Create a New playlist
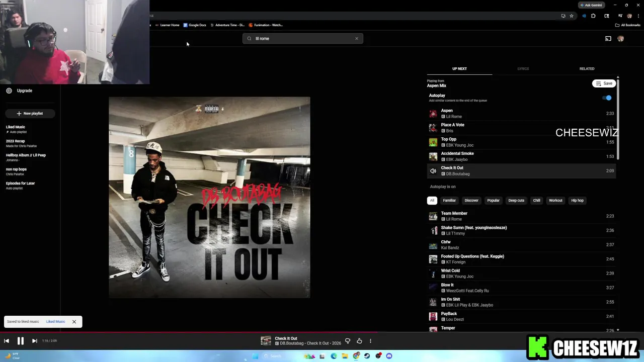Image resolution: width=644 pixels, height=362 pixels. [x=30, y=113]
